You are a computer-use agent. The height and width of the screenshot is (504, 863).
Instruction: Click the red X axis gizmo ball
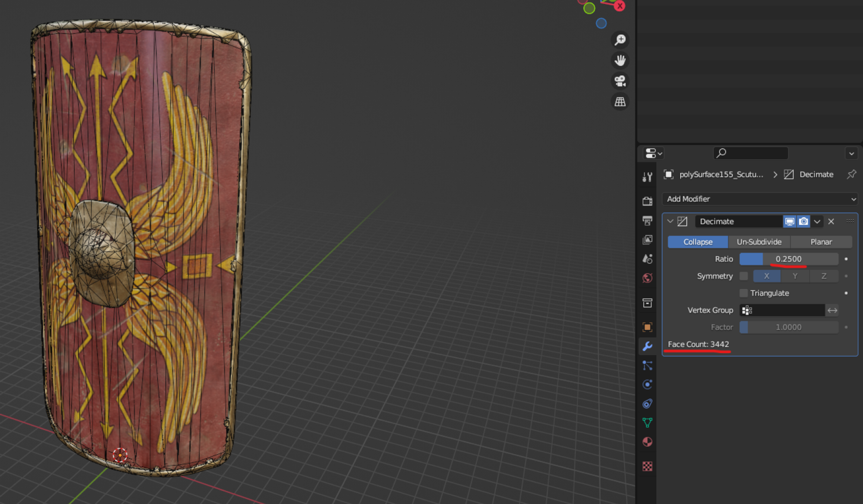click(x=620, y=6)
